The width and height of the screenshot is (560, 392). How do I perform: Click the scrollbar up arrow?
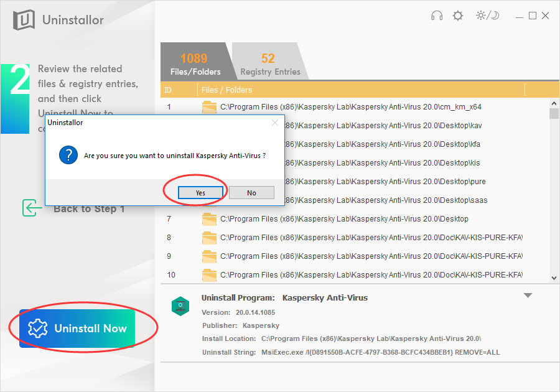pyautogui.click(x=554, y=103)
